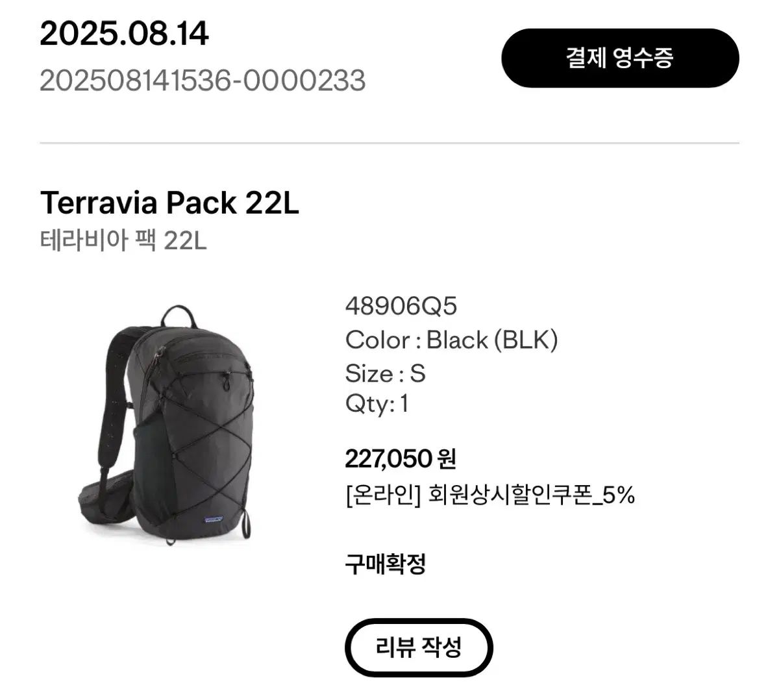Click the Qty: 1 text
This screenshot has width=779, height=700.
[377, 404]
